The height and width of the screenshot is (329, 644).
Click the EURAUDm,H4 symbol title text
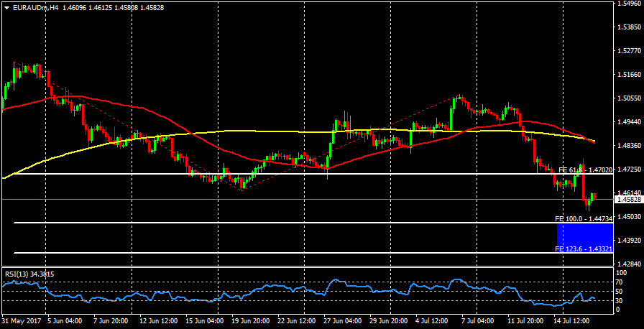pos(36,6)
